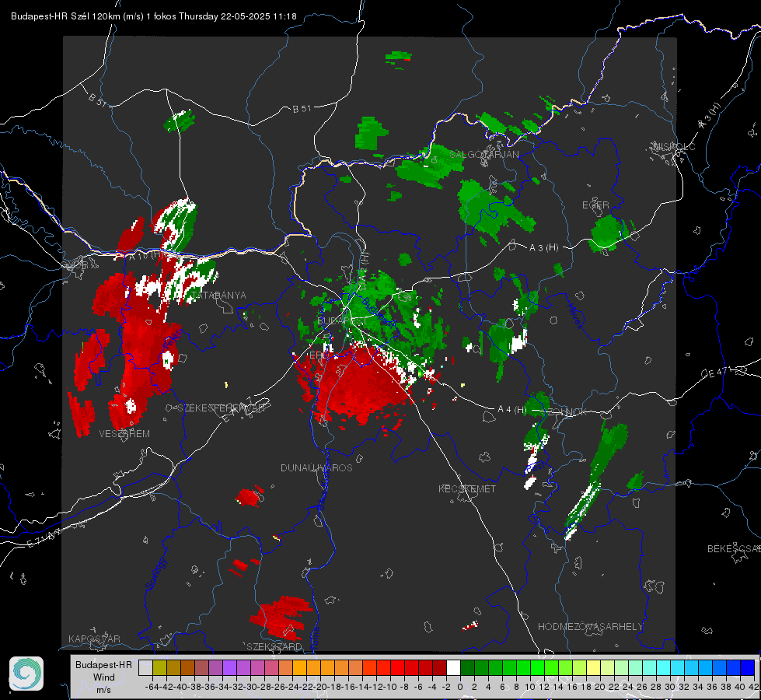
Task: Choose the olive swatch between -64 and -42
Action: [x=159, y=667]
